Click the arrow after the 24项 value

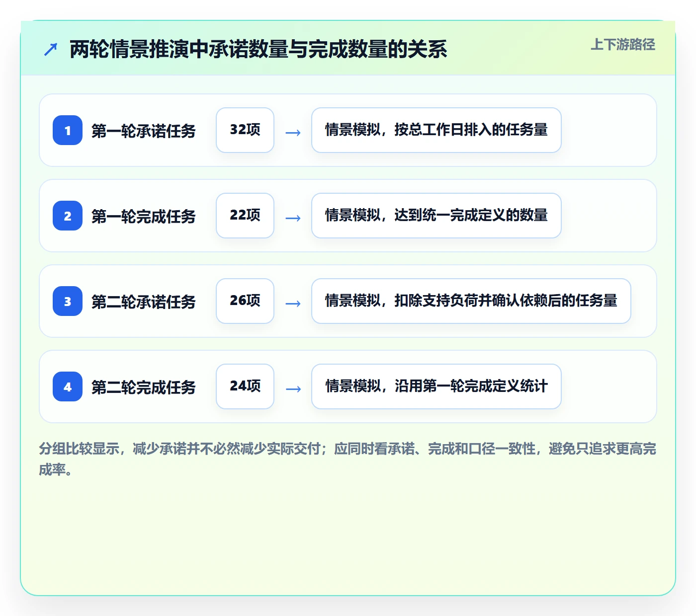(293, 388)
